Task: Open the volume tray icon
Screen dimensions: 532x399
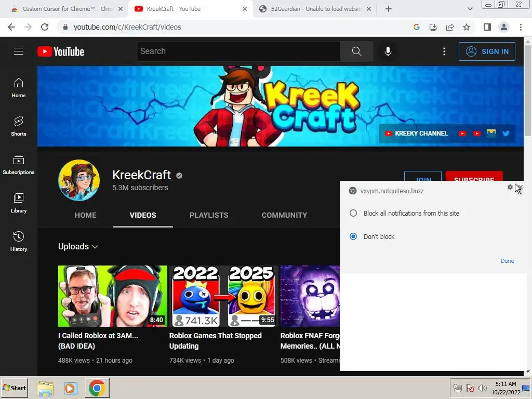Action: pyautogui.click(x=482, y=388)
